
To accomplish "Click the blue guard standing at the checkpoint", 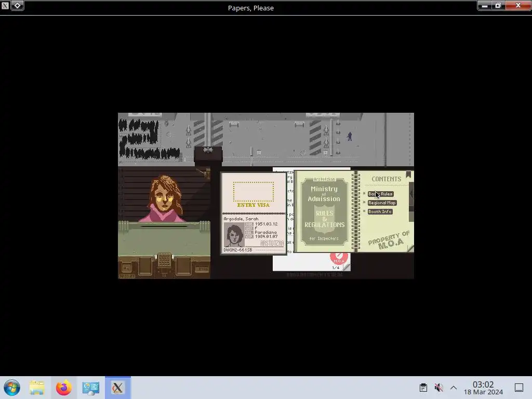I will 350,137.
